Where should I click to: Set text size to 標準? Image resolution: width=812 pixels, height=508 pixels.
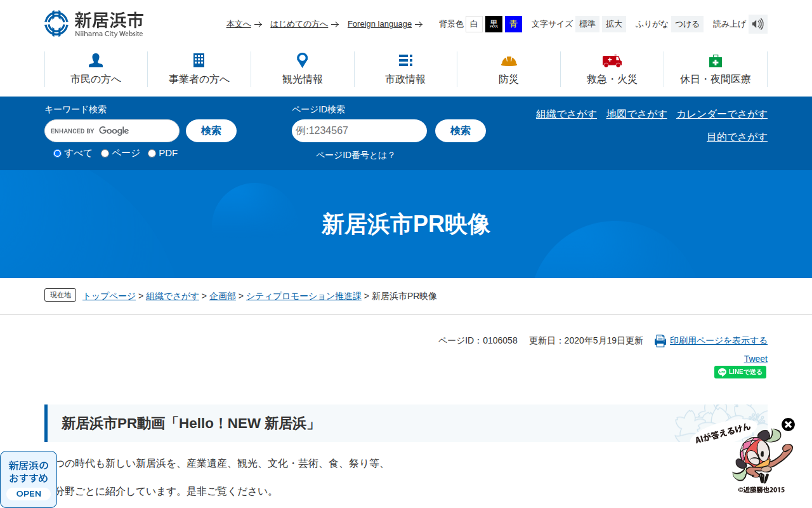587,24
